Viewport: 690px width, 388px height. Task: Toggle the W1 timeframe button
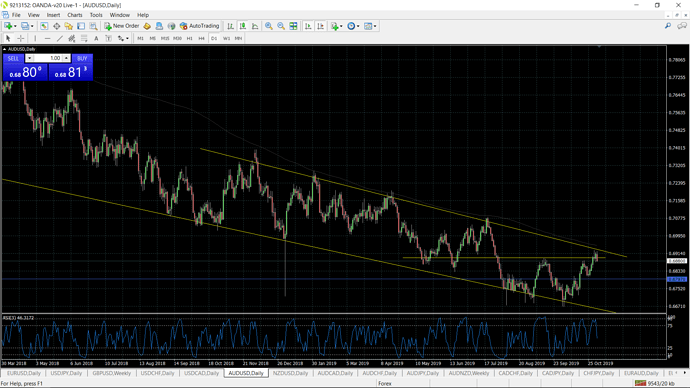226,38
